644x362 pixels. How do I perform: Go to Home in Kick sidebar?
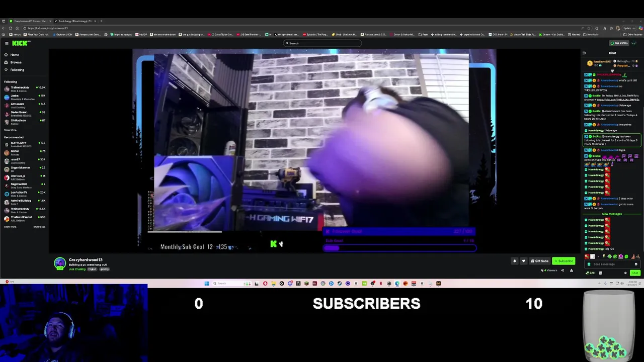[x=12, y=55]
